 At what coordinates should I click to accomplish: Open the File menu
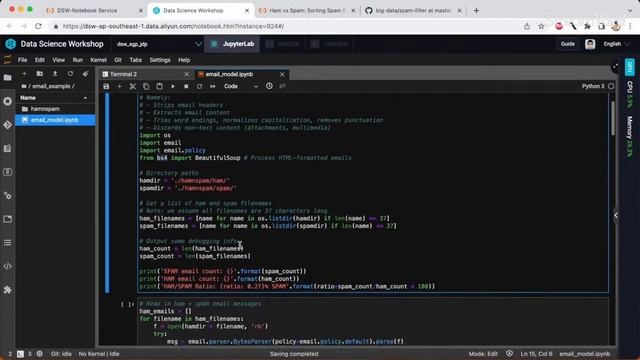point(22,60)
